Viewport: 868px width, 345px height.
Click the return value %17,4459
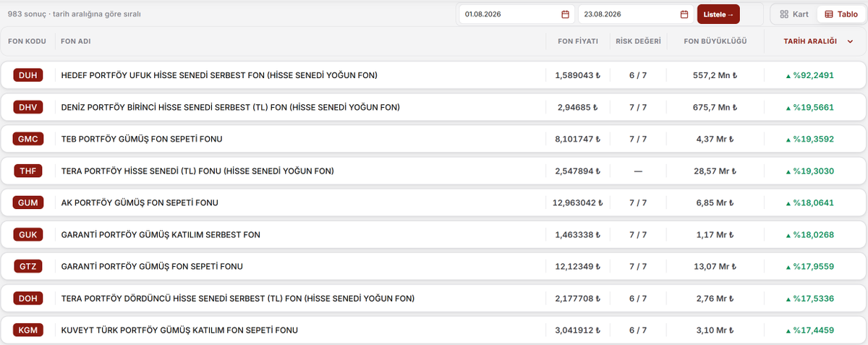pos(809,330)
